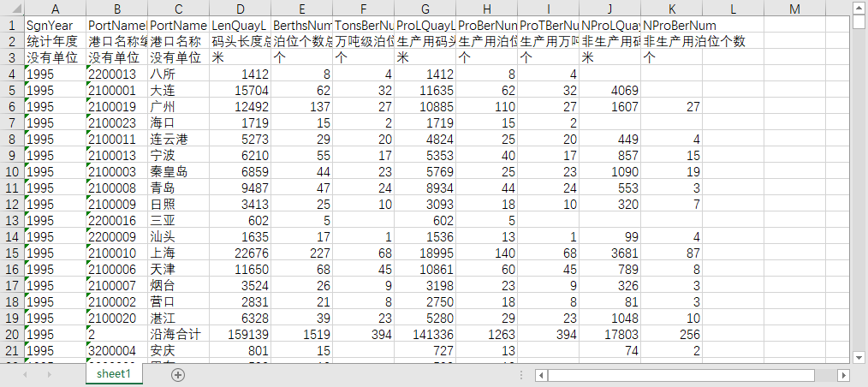Click the 非生产用泊位个数 cell

672,41
